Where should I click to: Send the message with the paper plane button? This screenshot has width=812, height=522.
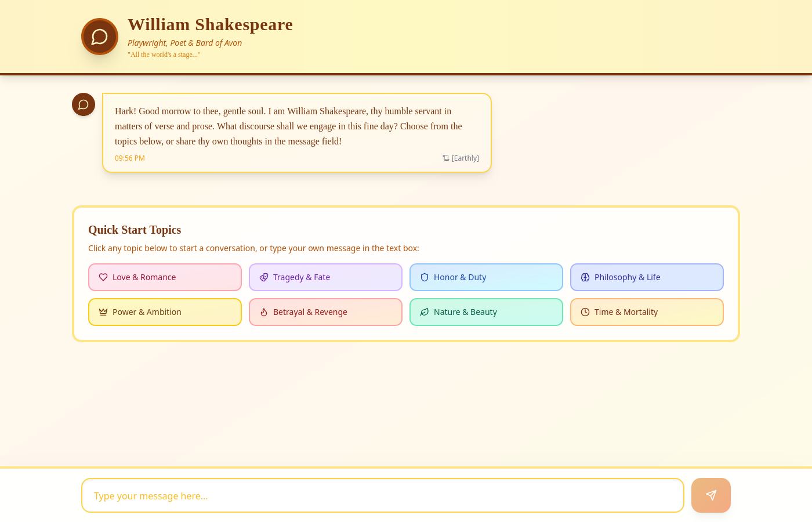click(711, 495)
